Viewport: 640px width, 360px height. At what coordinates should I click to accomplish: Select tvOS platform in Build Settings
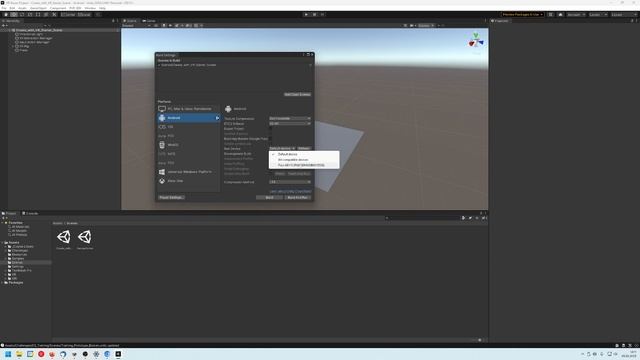pyautogui.click(x=189, y=153)
